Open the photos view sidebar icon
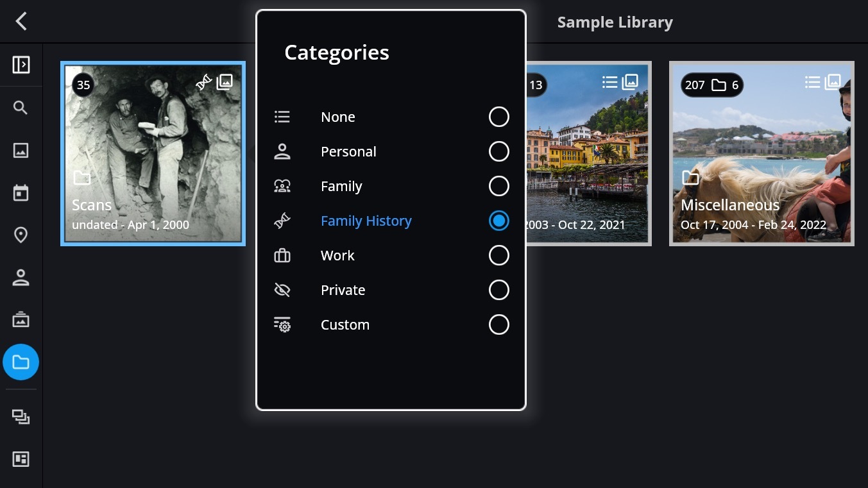The height and width of the screenshot is (488, 868). [21, 151]
